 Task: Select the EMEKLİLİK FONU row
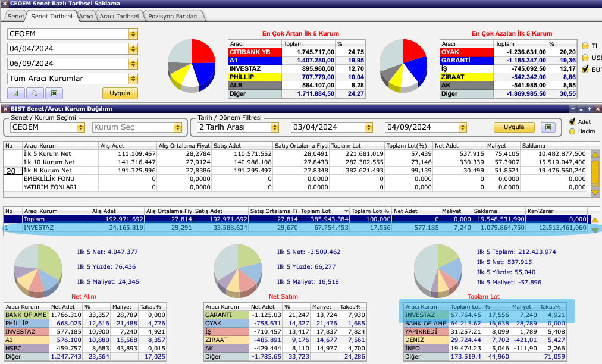(x=295, y=178)
